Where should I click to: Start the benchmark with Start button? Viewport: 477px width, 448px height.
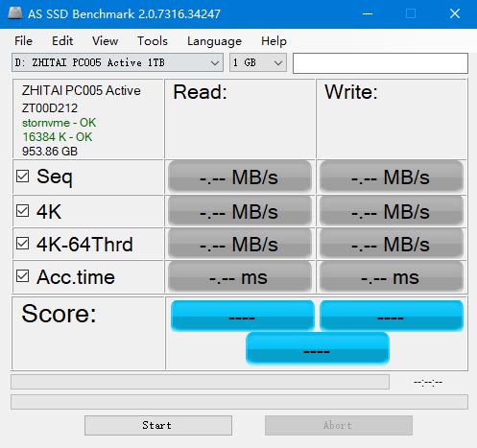(x=158, y=425)
